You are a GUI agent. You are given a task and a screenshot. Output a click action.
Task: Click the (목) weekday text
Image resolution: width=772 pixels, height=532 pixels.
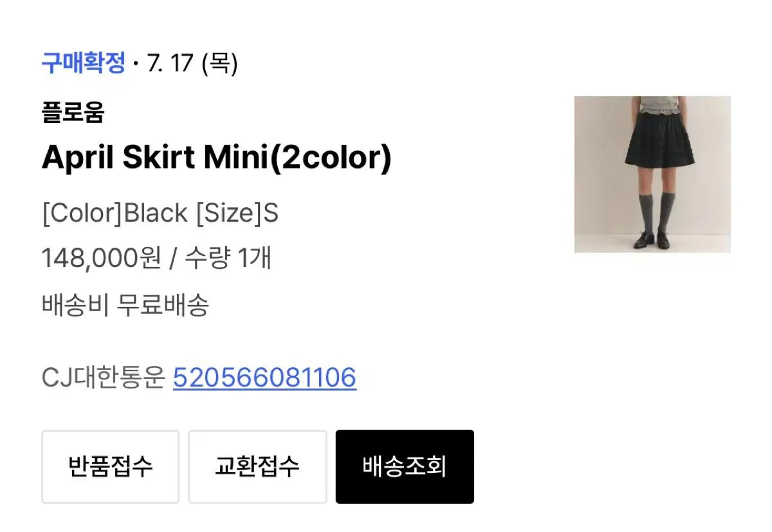point(219,63)
